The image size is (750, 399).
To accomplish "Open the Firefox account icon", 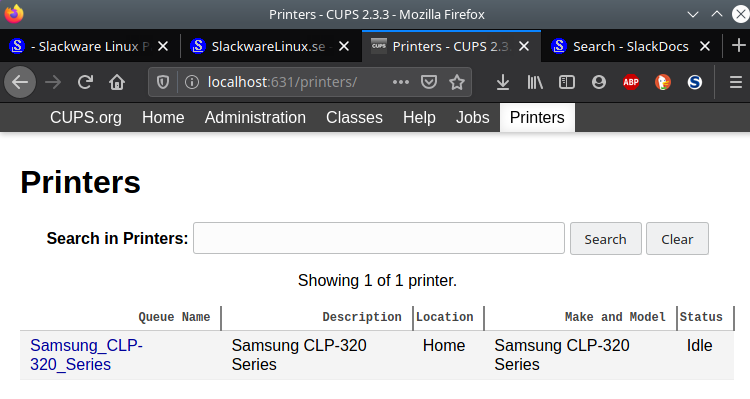I will pos(598,82).
